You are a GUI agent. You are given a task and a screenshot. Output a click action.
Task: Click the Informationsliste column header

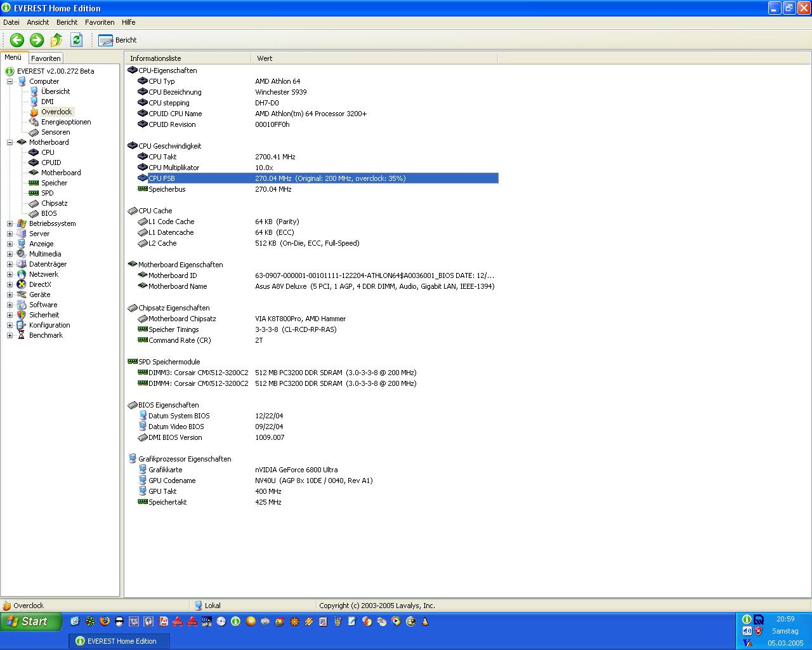tap(188, 58)
